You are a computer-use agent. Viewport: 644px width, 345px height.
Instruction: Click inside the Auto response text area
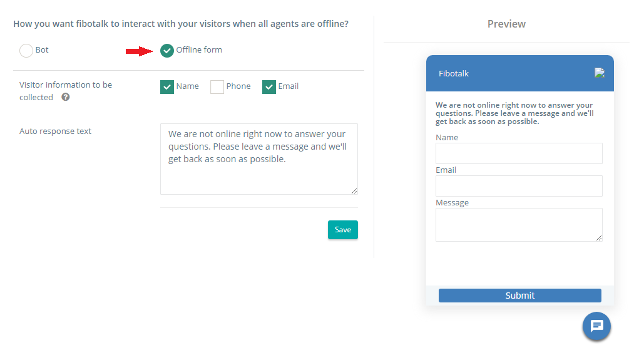tap(258, 159)
